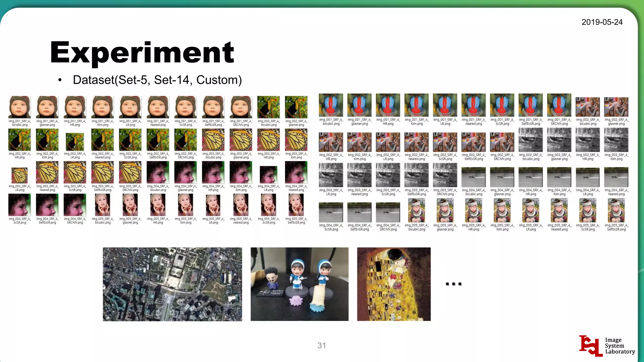Click the golden Klimt painting image
The image size is (644, 362).
click(394, 284)
